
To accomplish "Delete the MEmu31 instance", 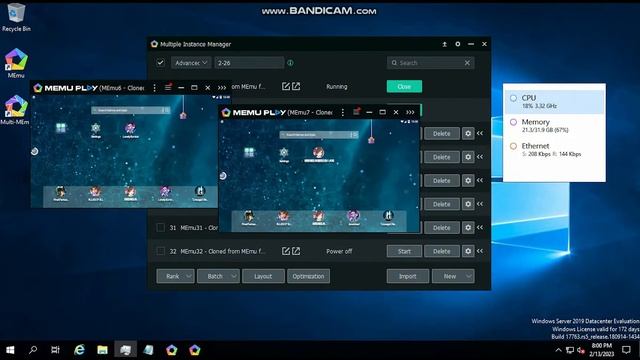I will point(442,228).
